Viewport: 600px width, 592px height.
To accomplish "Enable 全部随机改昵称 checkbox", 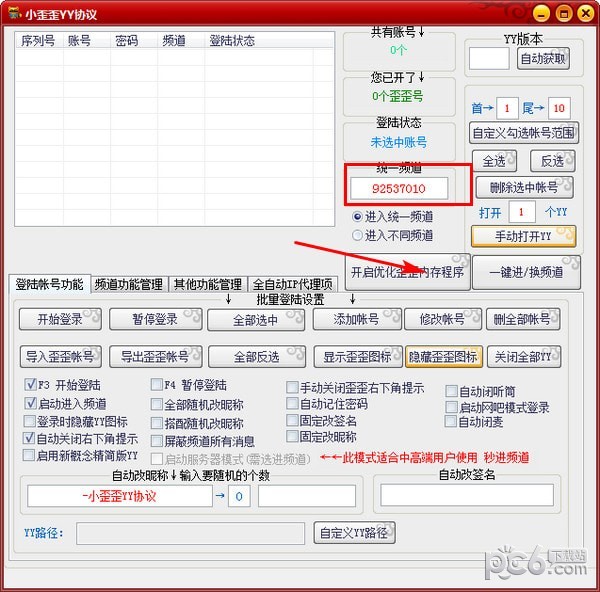I will tap(197, 404).
